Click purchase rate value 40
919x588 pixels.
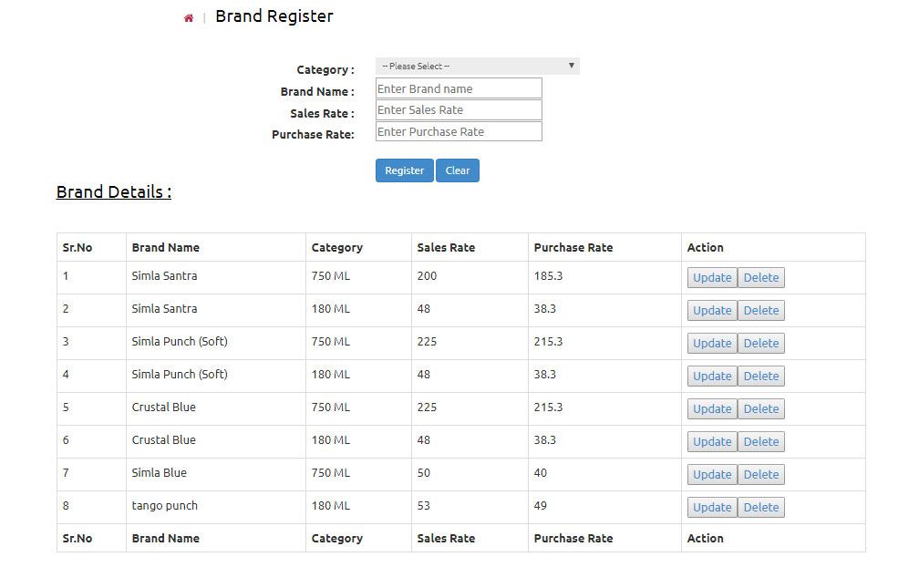point(541,473)
